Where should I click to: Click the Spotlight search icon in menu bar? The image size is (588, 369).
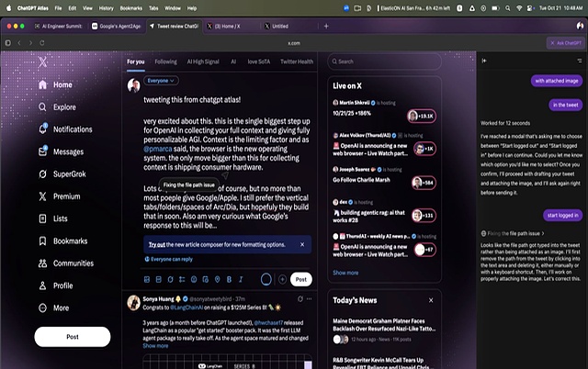coord(507,8)
